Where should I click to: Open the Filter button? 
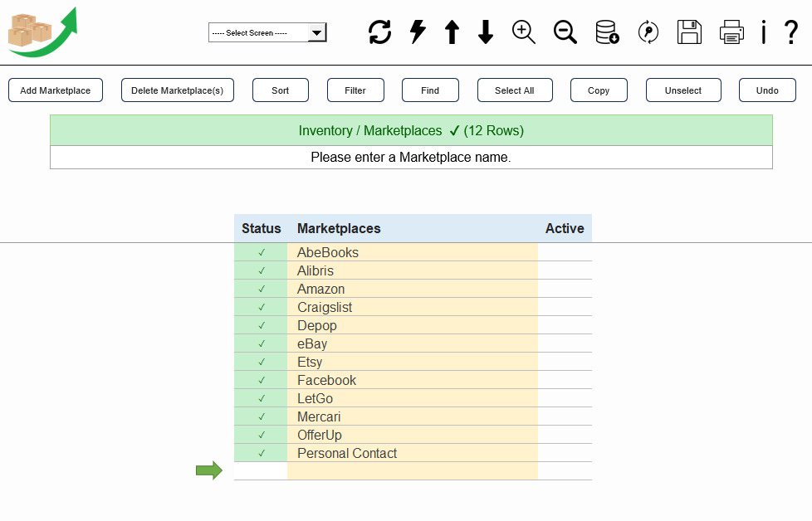[x=355, y=90]
